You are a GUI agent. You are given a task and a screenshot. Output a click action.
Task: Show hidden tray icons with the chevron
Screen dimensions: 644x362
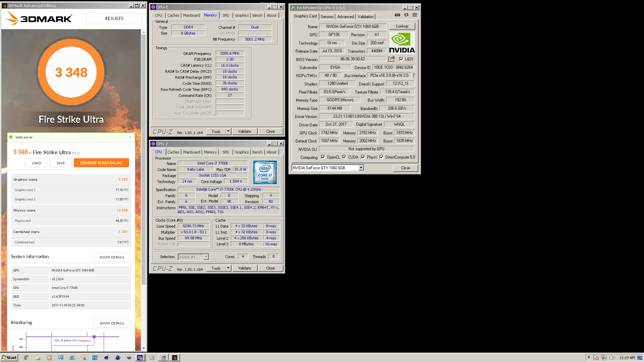(589, 358)
